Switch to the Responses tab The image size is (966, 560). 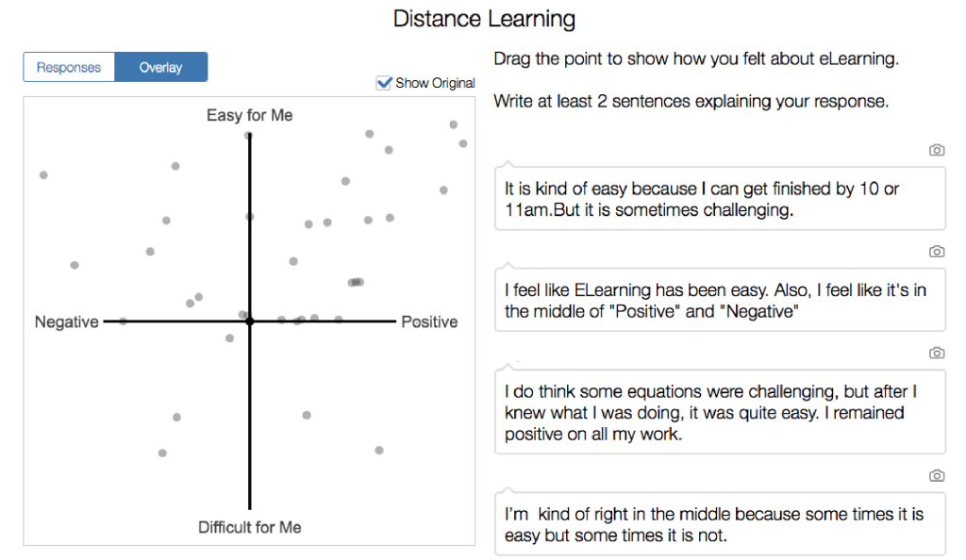click(x=69, y=67)
